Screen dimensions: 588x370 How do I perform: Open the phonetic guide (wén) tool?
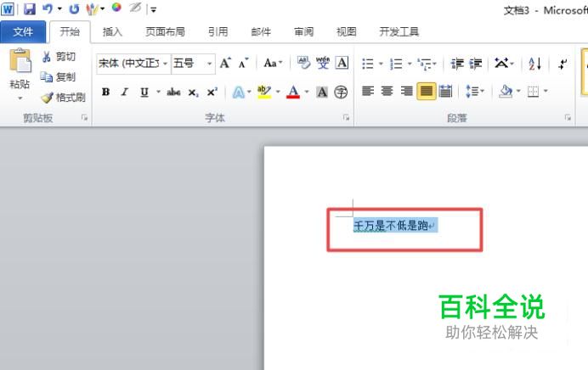323,63
